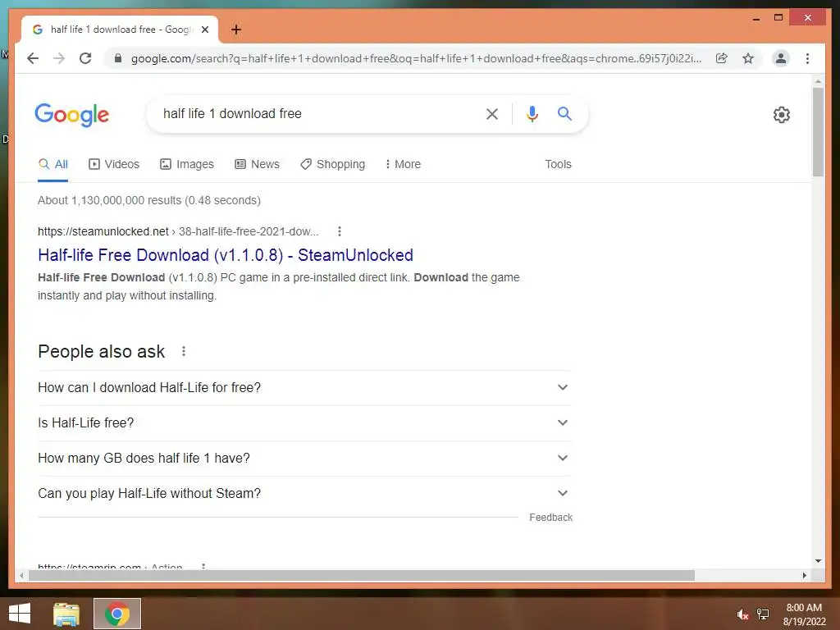Viewport: 840px width, 630px height.
Task: Open search Tools
Action: [x=558, y=164]
